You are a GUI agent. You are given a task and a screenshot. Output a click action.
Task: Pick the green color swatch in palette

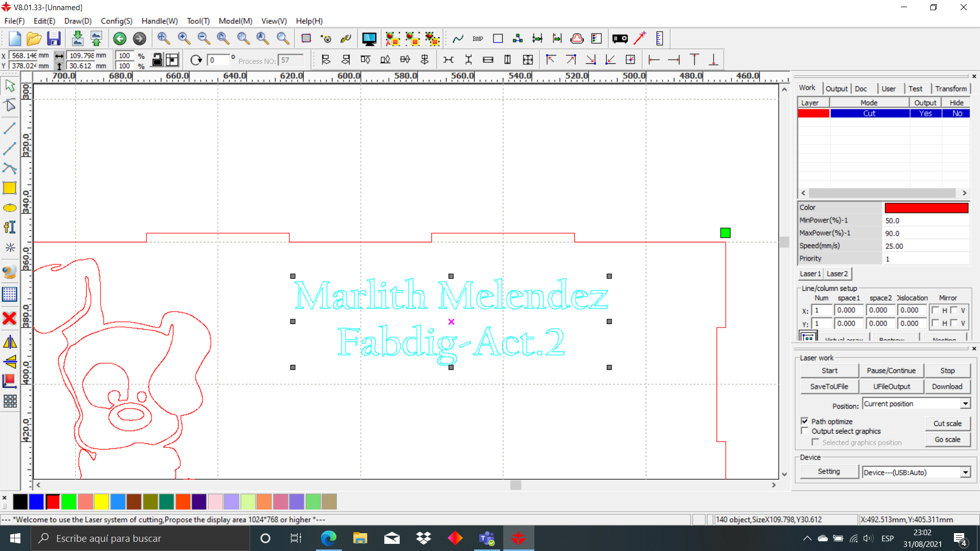coord(69,502)
